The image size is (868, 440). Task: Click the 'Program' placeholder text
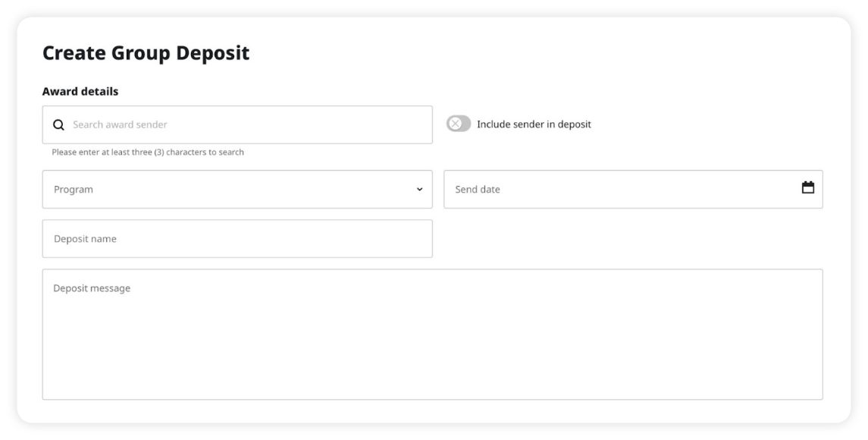(73, 190)
